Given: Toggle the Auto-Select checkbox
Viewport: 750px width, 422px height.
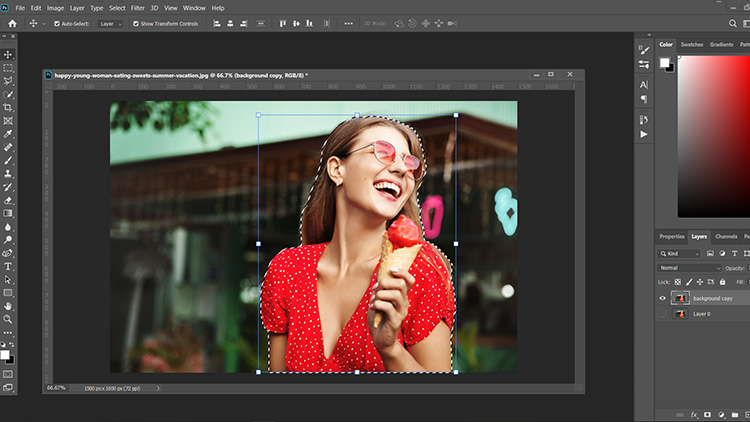Looking at the screenshot, I should (57, 23).
